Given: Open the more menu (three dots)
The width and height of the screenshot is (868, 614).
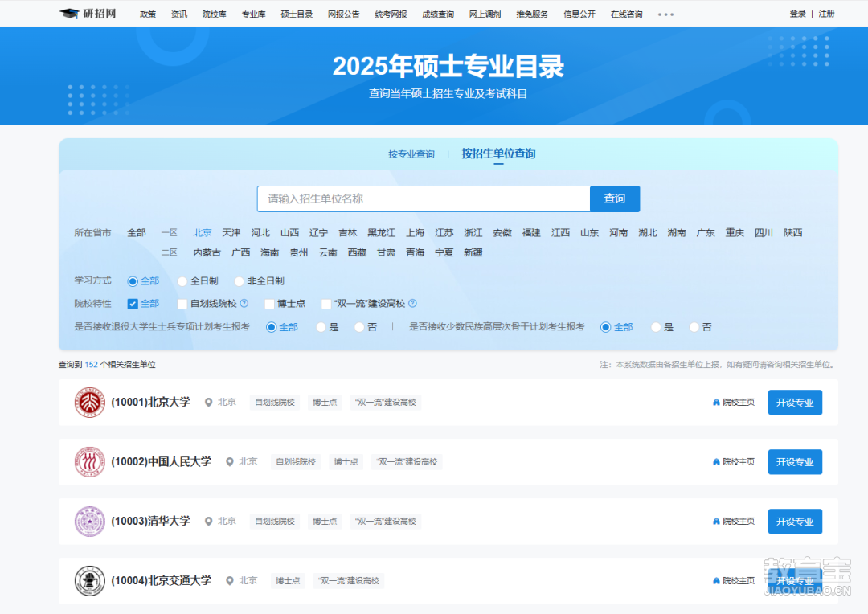Looking at the screenshot, I should click(x=665, y=14).
